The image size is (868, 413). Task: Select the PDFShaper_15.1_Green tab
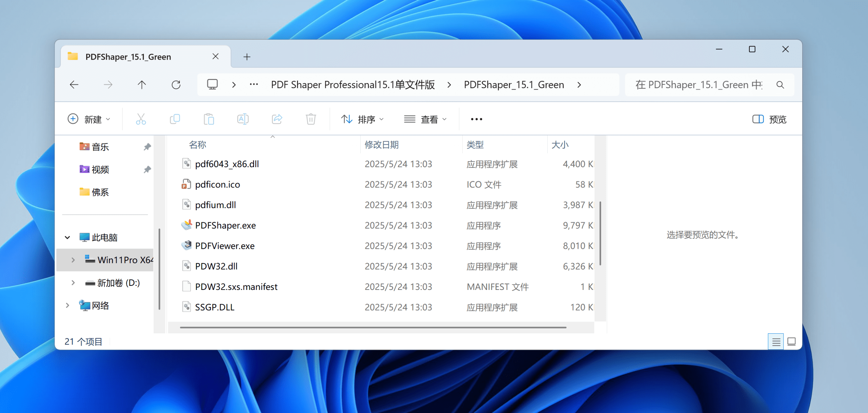pos(128,57)
